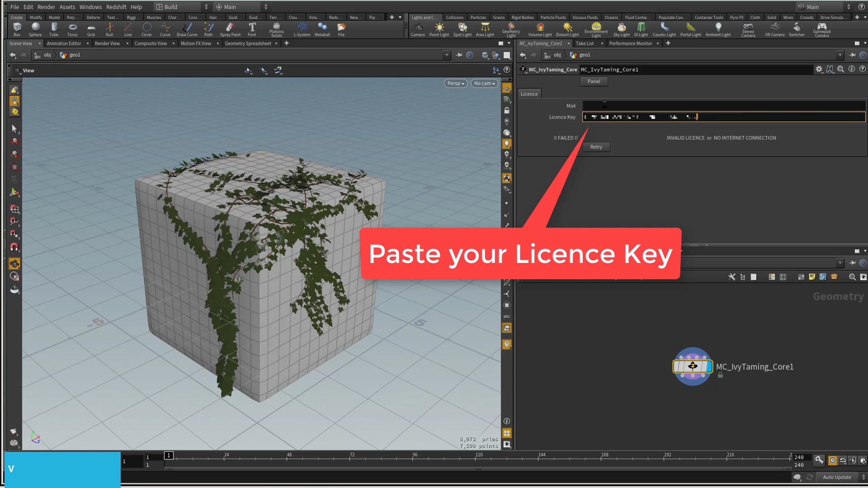Image resolution: width=868 pixels, height=488 pixels.
Task: Add a Tube primitive
Action: 54,29
